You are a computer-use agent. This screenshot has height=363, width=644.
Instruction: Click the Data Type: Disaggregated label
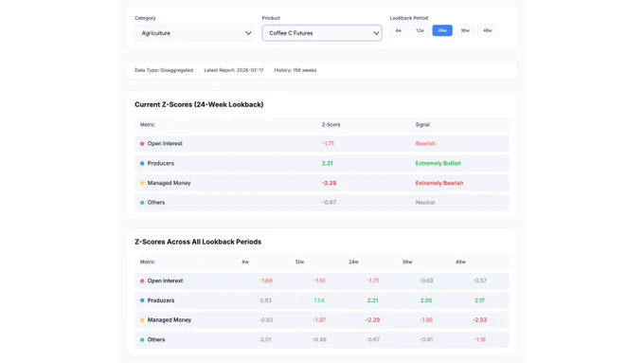tap(164, 70)
